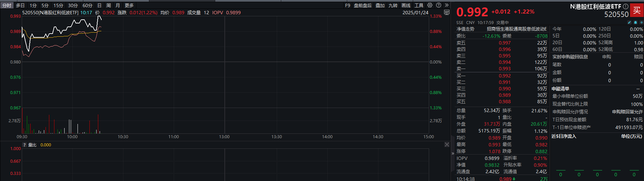This screenshot has height=181, width=644.
Task: Select the 1分 one-minute period tab
Action: [x=33, y=5]
